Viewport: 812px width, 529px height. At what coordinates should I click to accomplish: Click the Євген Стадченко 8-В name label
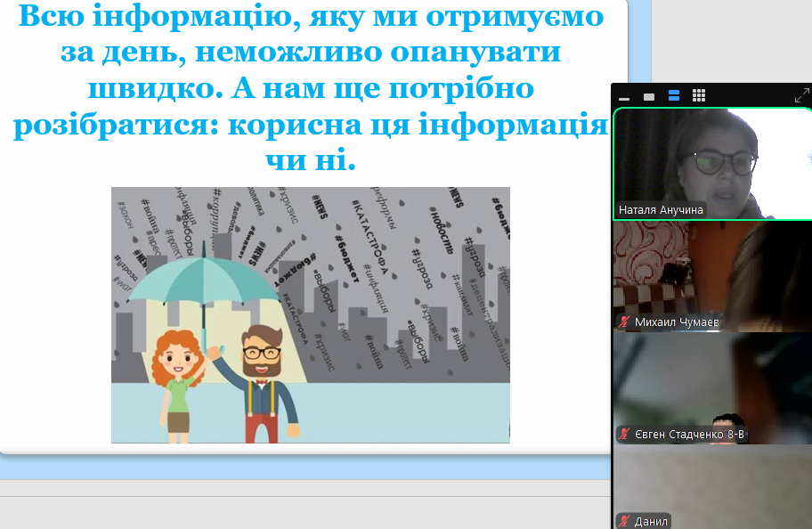pyautogui.click(x=689, y=434)
